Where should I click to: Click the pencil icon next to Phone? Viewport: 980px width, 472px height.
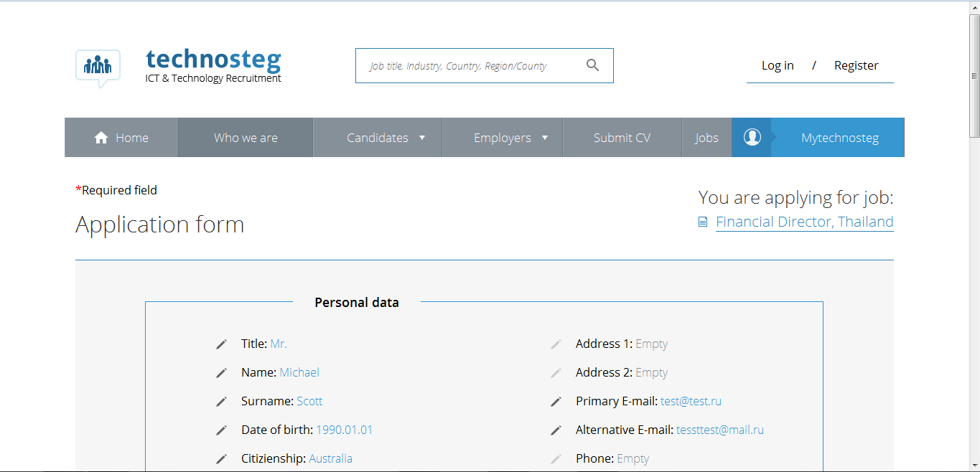[556, 459]
